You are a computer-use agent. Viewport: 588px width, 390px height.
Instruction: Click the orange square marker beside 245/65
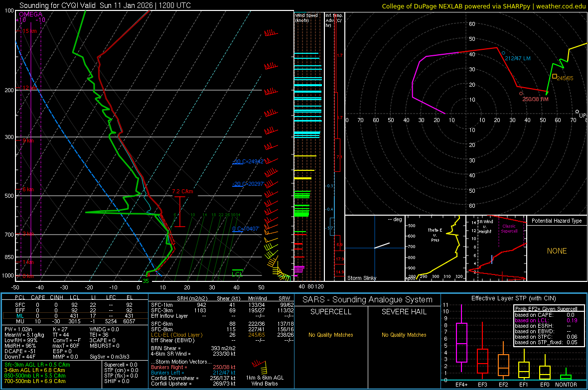pos(554,77)
